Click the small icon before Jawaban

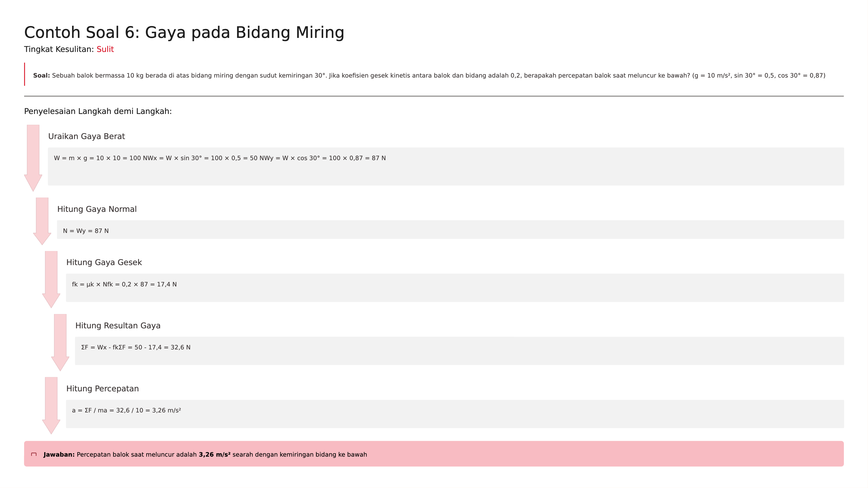(x=34, y=454)
